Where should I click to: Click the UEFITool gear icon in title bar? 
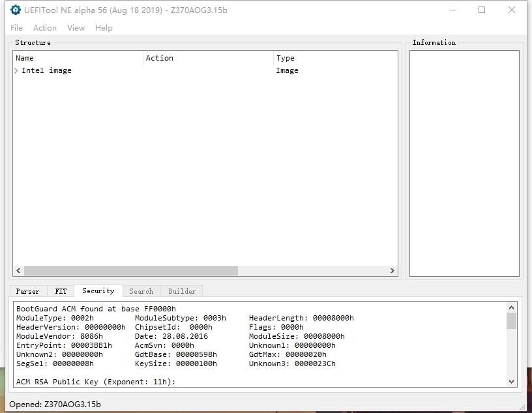[15, 10]
